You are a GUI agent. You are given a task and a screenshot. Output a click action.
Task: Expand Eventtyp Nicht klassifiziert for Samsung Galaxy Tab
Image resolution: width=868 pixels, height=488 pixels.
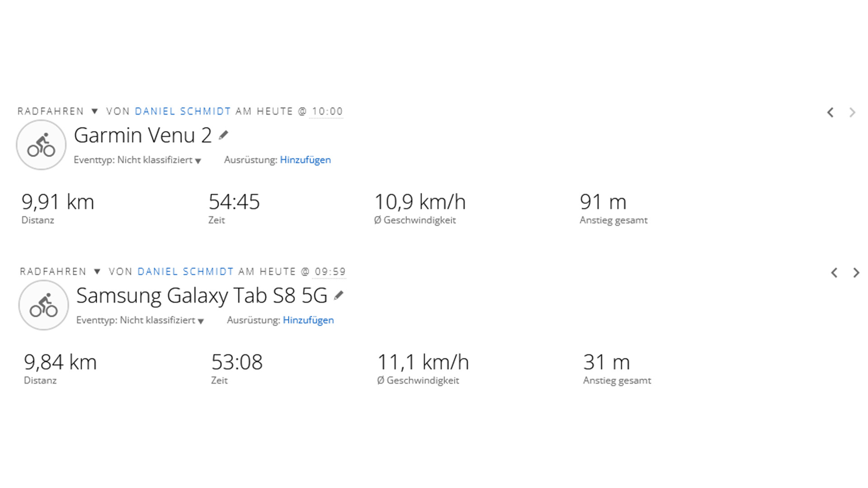[x=140, y=320]
